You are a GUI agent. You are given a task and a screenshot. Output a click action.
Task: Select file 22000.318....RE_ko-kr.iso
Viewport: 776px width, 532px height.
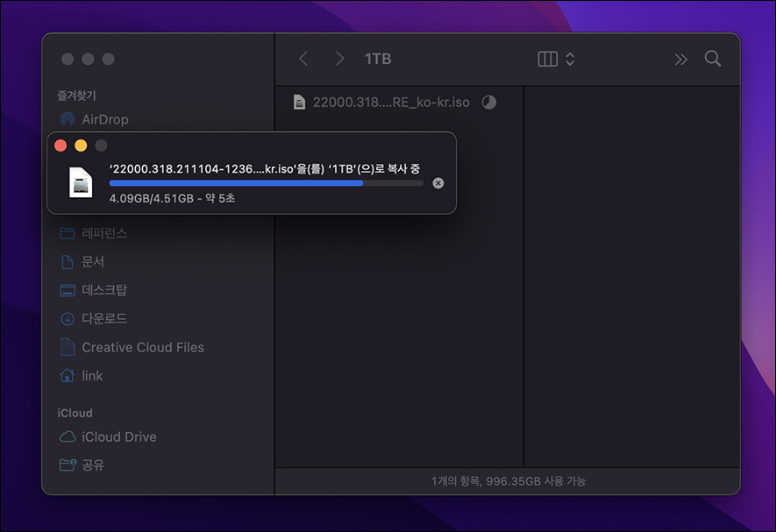(391, 102)
